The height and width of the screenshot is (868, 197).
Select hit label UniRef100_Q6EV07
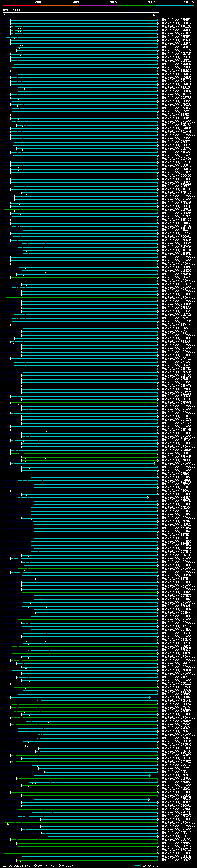coord(177,149)
